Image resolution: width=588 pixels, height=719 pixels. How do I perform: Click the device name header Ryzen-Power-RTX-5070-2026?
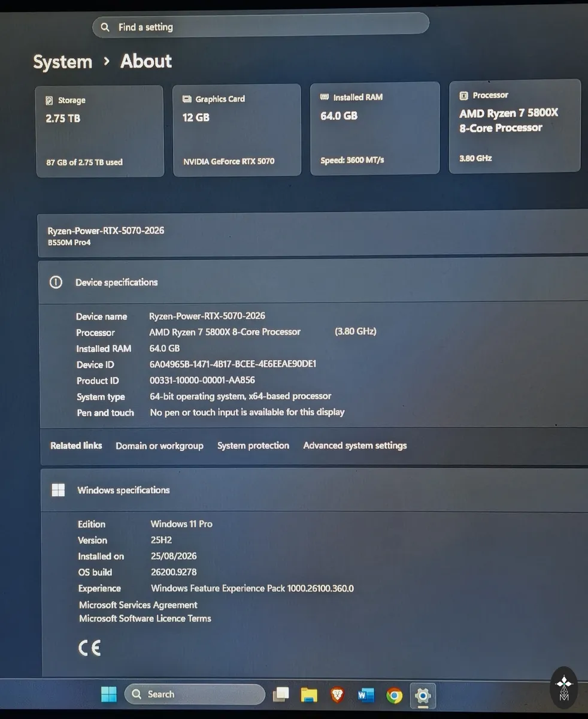tap(106, 231)
